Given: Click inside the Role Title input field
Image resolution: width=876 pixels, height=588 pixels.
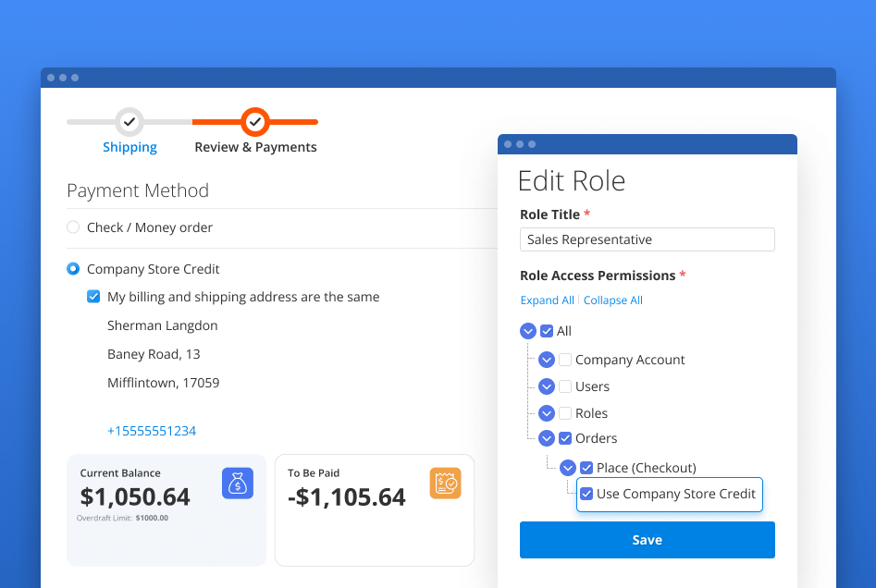Looking at the screenshot, I should click(x=647, y=239).
